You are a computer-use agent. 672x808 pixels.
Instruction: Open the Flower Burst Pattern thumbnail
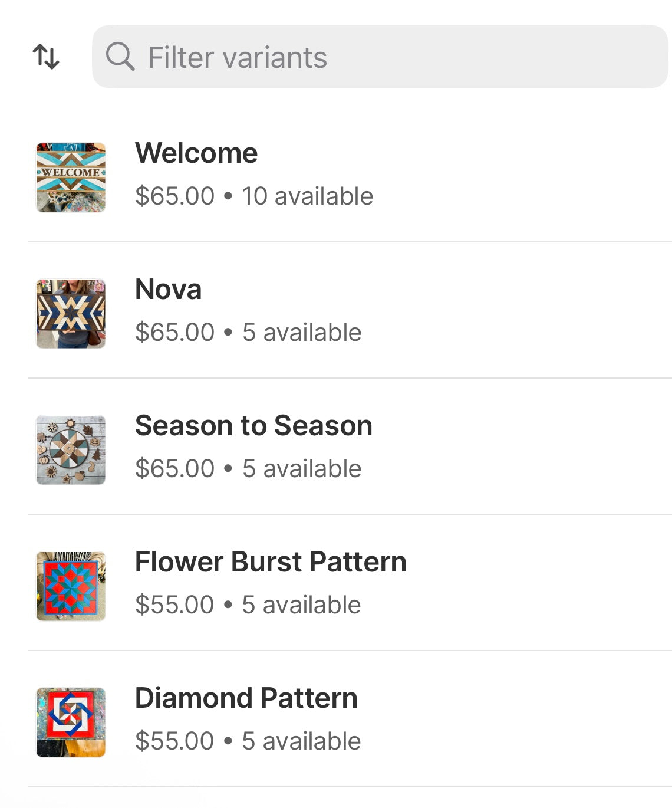point(71,586)
